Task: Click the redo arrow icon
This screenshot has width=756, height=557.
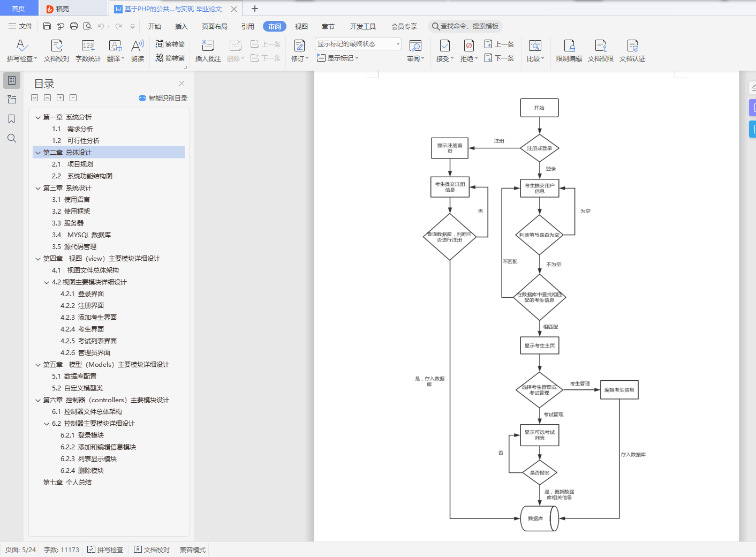Action: point(119,26)
